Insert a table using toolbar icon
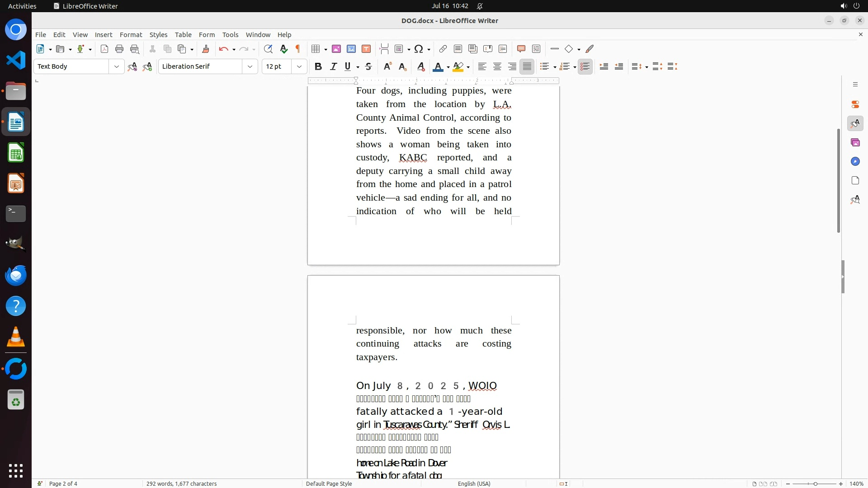 coord(316,49)
